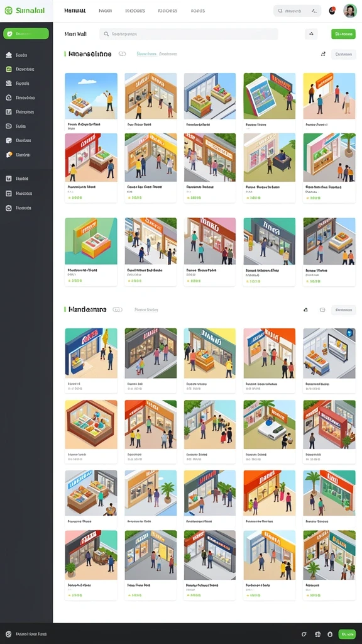Toggle the small switch beside the first section heading
Screen dimensions: 362x644
[122, 54]
